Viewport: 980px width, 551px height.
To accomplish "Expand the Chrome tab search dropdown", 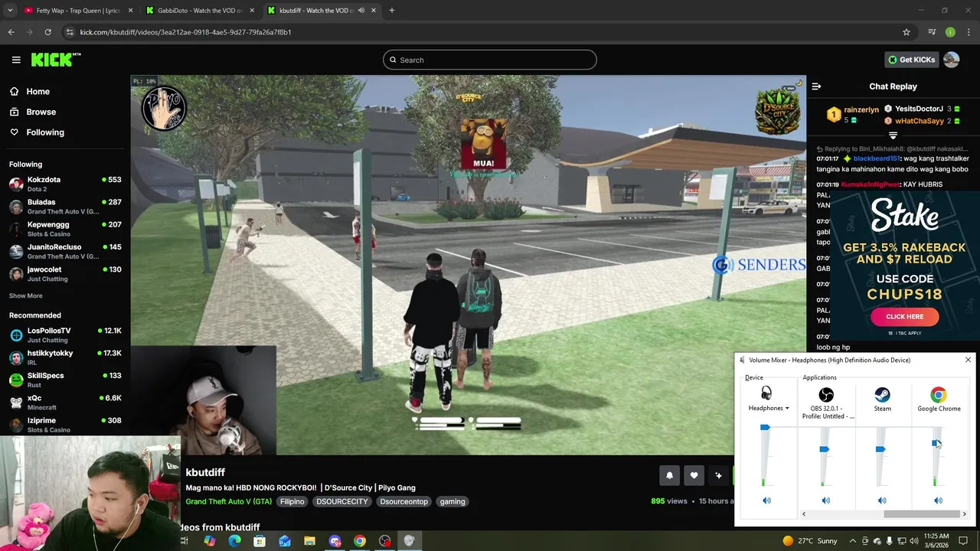I will click(x=10, y=11).
